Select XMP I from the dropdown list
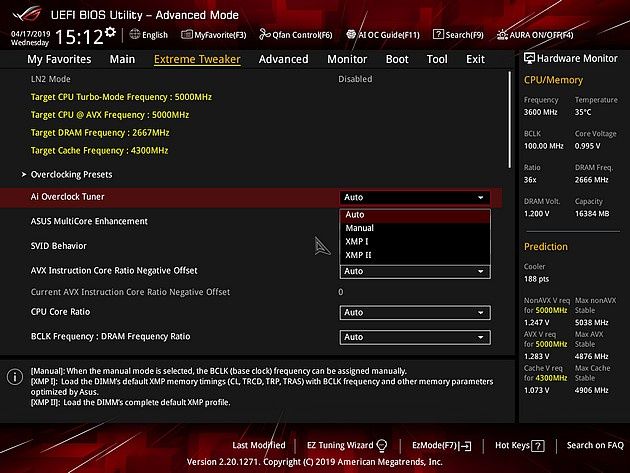 click(415, 242)
